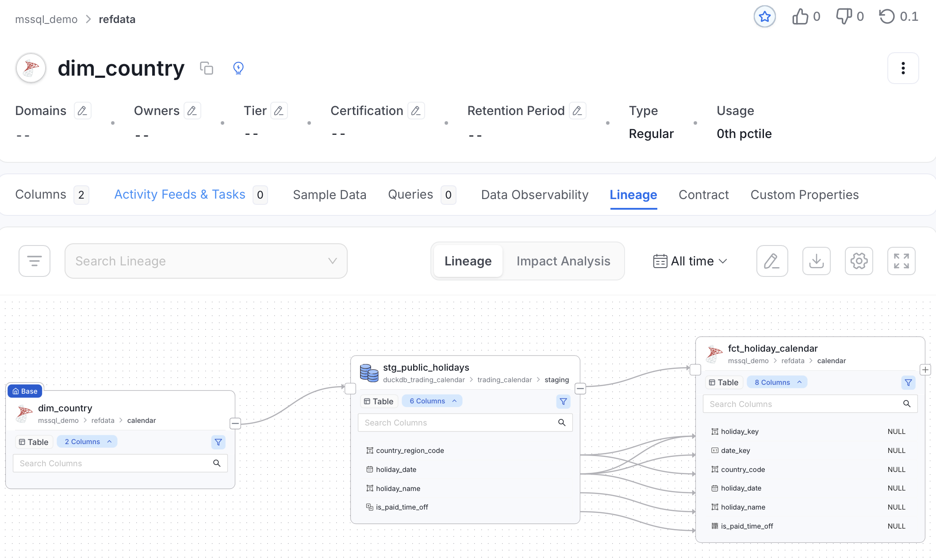
Task: Expand downstream of fct_holiday_calendar with plus
Action: 925,369
